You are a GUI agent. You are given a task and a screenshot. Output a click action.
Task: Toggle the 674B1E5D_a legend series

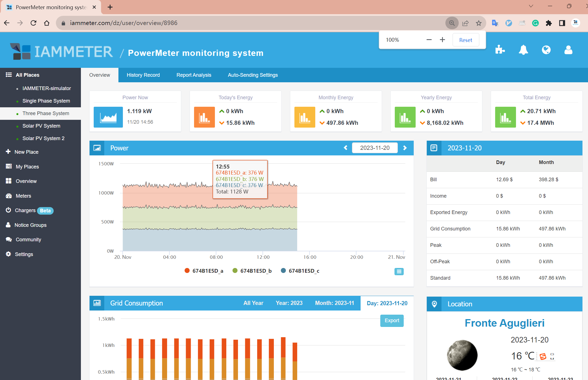[x=204, y=271]
